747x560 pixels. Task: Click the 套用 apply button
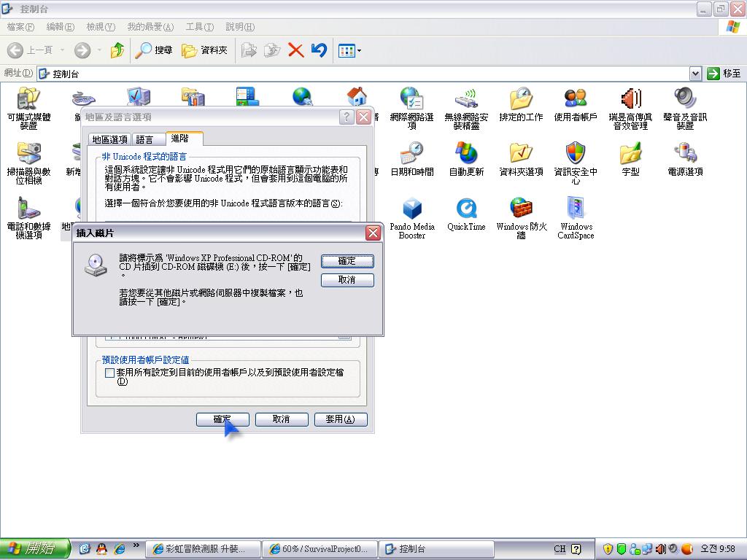click(x=340, y=419)
